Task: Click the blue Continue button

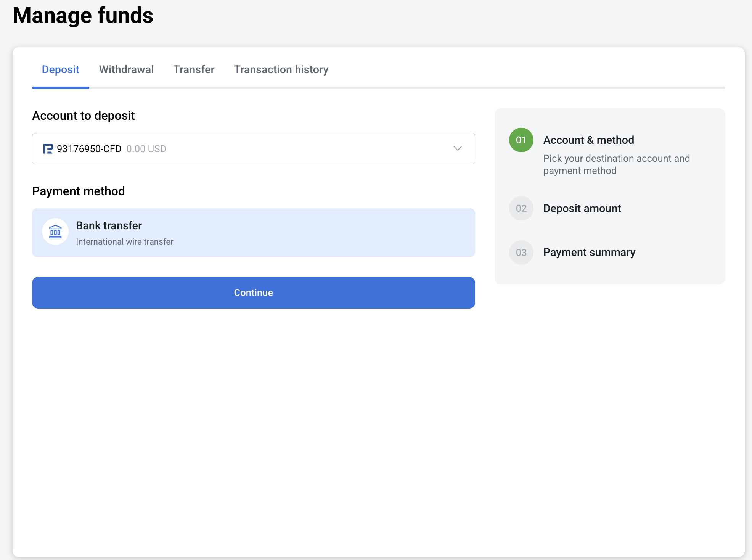Action: [254, 293]
